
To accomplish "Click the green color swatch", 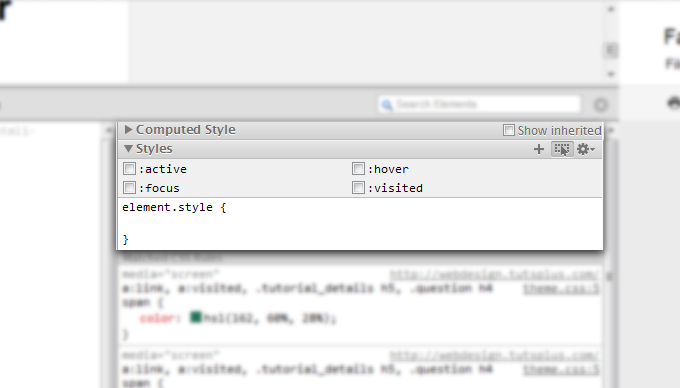I will pos(196,317).
